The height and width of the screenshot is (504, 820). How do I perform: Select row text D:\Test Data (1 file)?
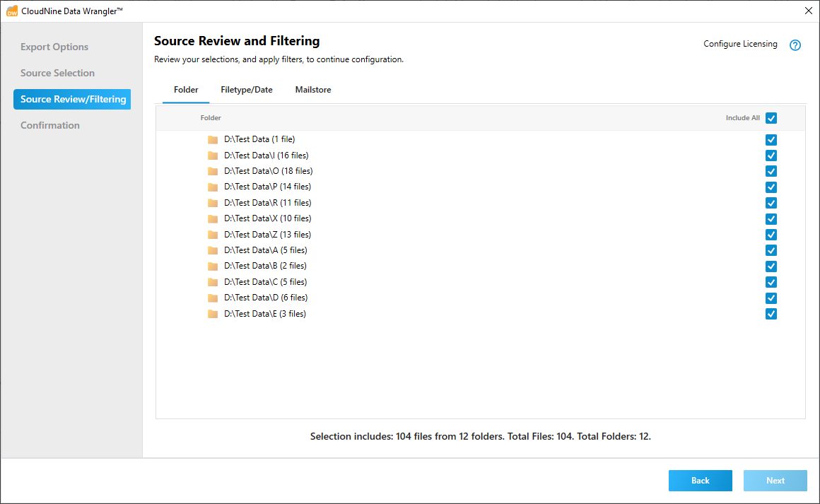[259, 139]
